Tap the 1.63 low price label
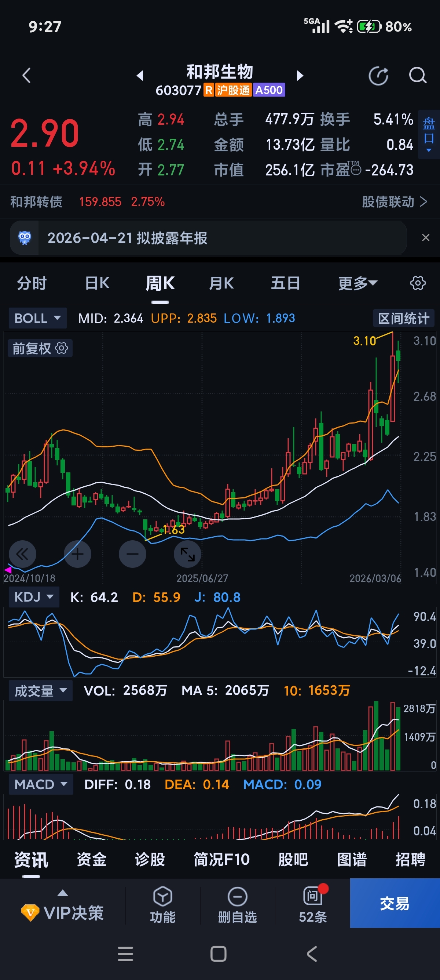 [174, 530]
